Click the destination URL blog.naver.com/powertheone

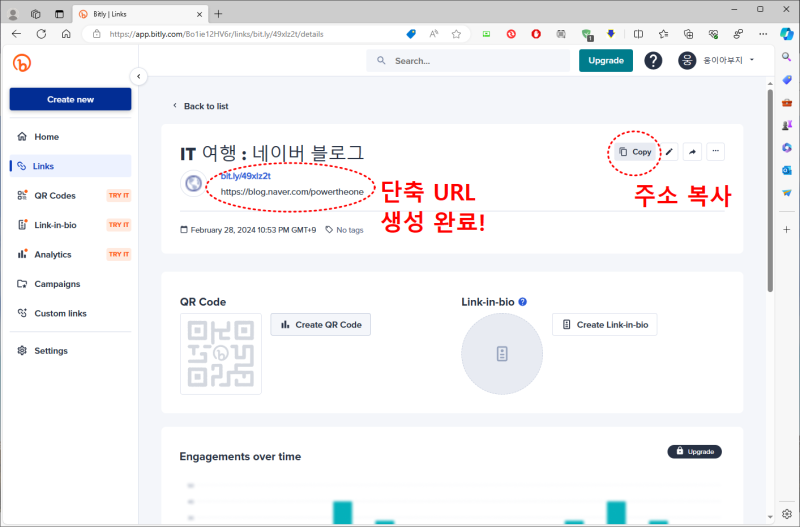[292, 192]
